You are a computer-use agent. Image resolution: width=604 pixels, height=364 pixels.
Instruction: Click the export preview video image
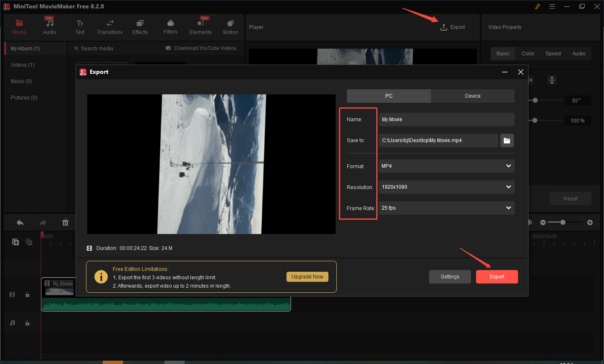pyautogui.click(x=211, y=164)
